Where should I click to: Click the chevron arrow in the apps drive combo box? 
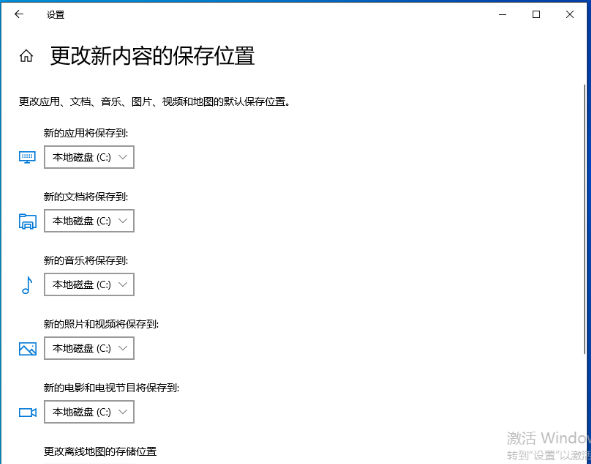[123, 157]
